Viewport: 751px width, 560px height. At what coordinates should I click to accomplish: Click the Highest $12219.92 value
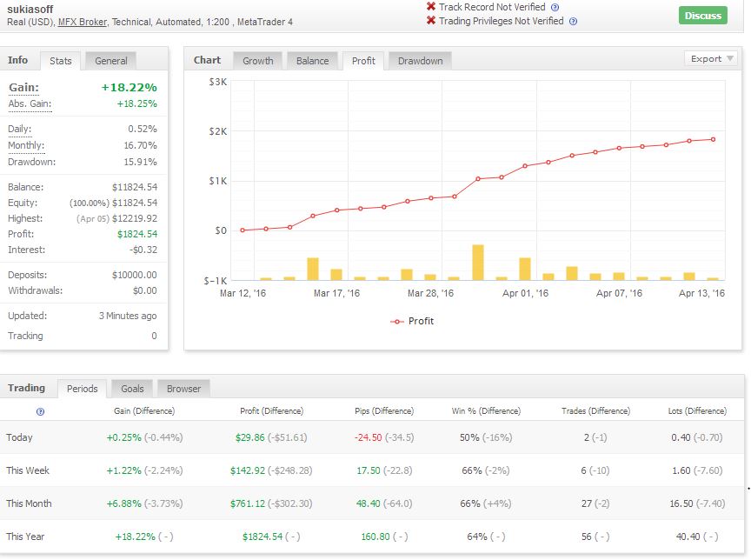click(x=135, y=218)
